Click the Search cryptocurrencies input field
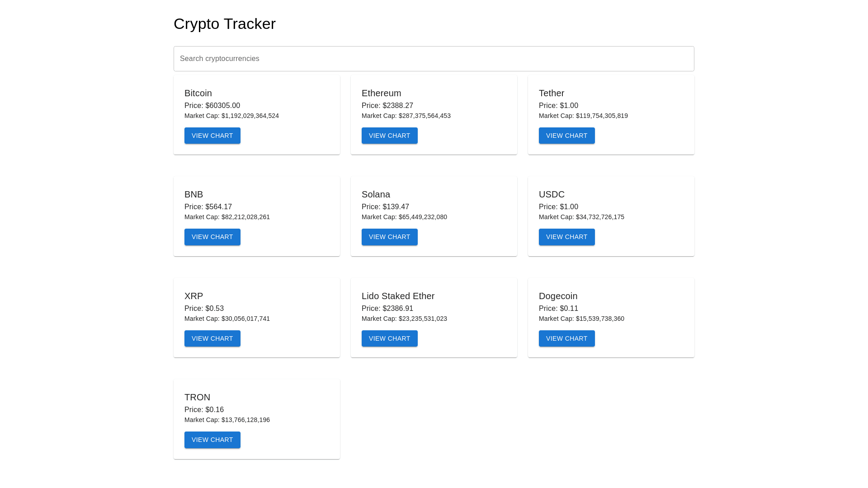Viewport: 868px width, 488px height. point(434,59)
